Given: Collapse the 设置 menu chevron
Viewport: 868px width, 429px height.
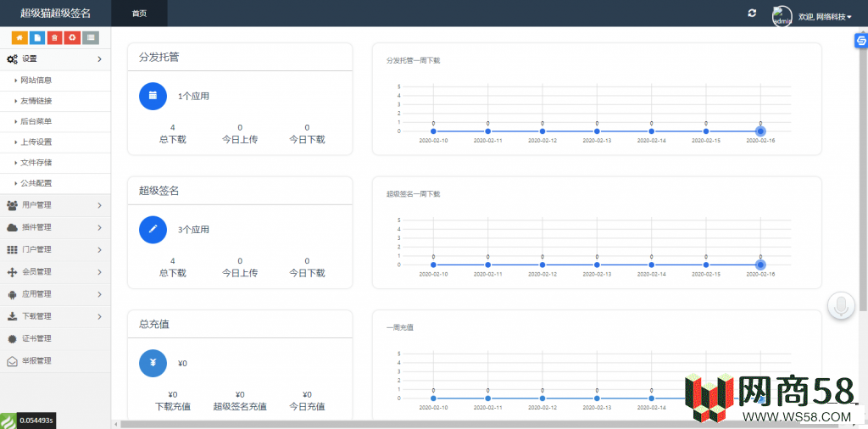Looking at the screenshot, I should pos(100,58).
